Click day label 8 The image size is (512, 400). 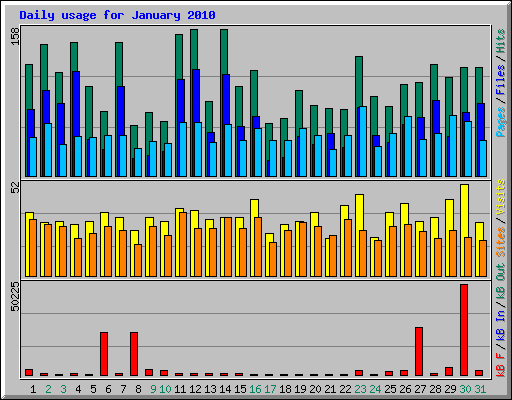tap(138, 389)
